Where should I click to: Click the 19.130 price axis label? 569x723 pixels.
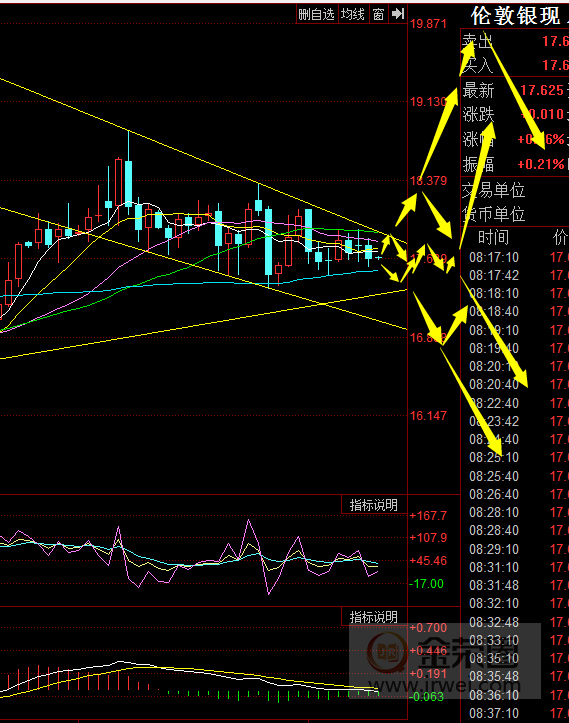tap(429, 101)
